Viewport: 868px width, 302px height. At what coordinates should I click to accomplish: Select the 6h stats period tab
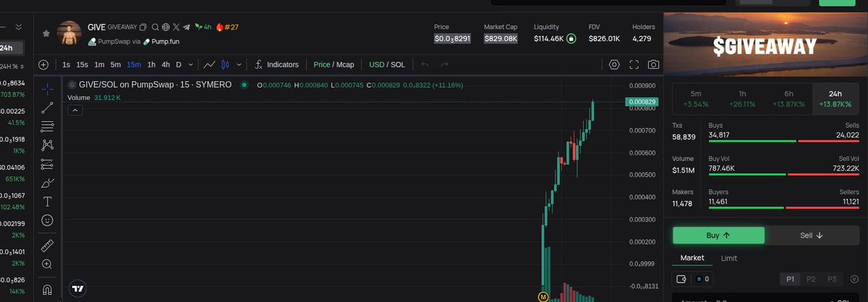pyautogui.click(x=789, y=99)
